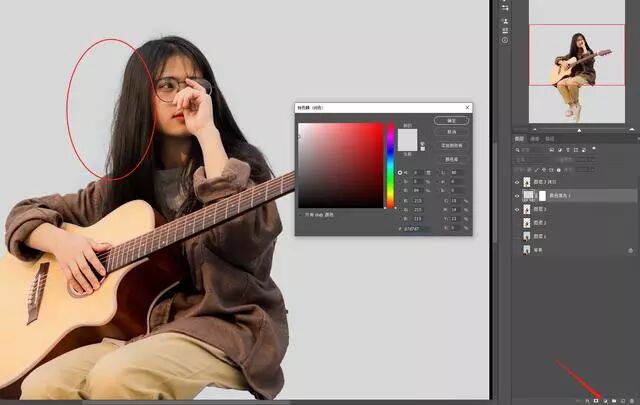640x405 pixels.
Task: Open the collapsed circular panel icon in dock
Action: [505, 40]
